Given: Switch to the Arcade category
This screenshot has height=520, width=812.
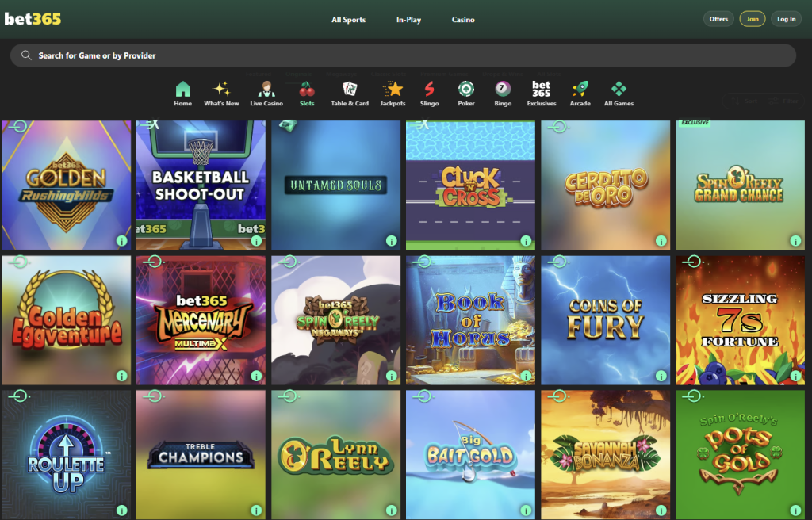Looking at the screenshot, I should [x=580, y=94].
